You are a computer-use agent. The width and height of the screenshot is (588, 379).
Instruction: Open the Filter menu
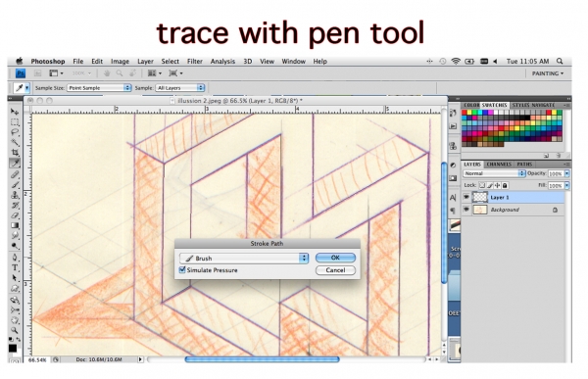click(195, 62)
